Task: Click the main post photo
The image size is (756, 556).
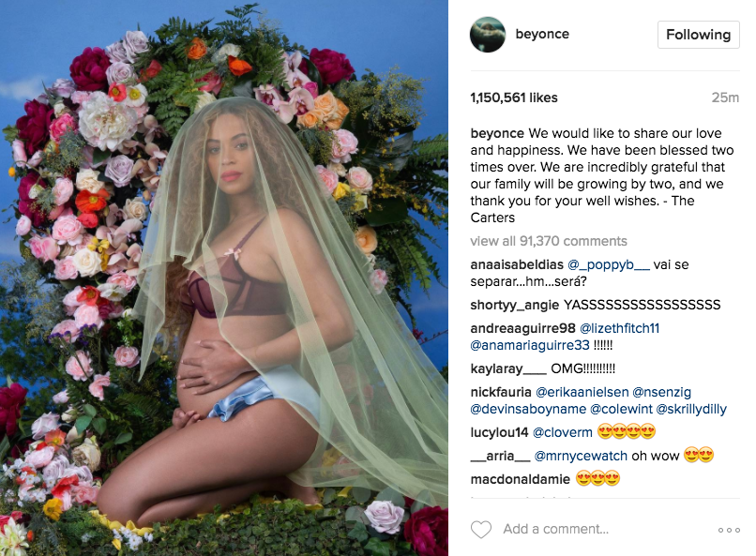Action: [x=224, y=278]
